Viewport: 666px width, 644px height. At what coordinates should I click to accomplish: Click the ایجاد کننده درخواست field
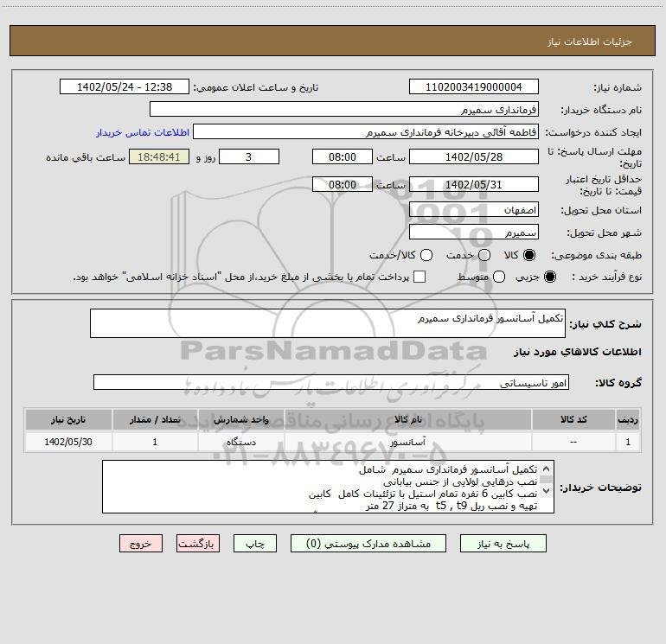[x=366, y=131]
